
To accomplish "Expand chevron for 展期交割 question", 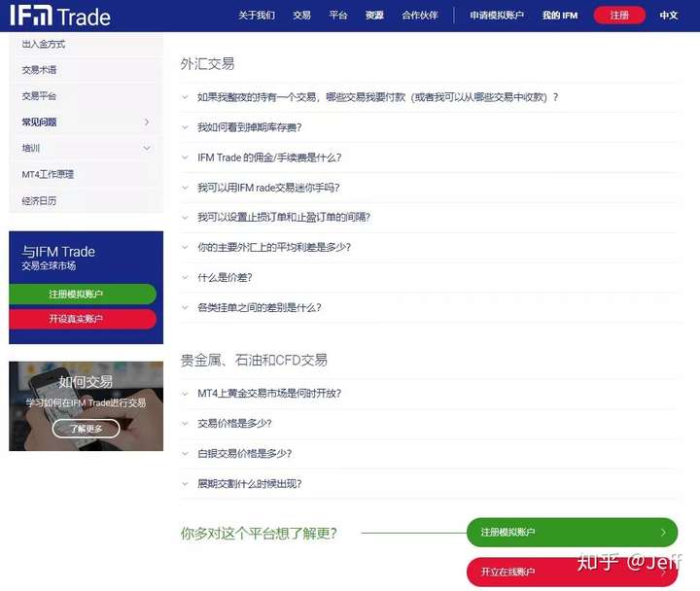I will tap(185, 483).
